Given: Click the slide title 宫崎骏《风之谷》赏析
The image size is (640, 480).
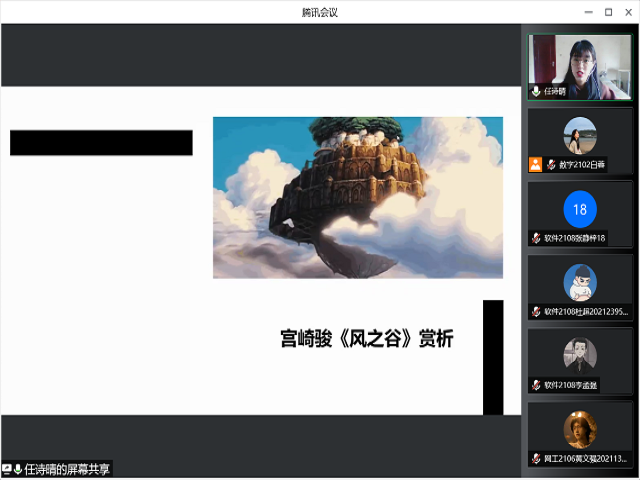Looking at the screenshot, I should (x=367, y=338).
